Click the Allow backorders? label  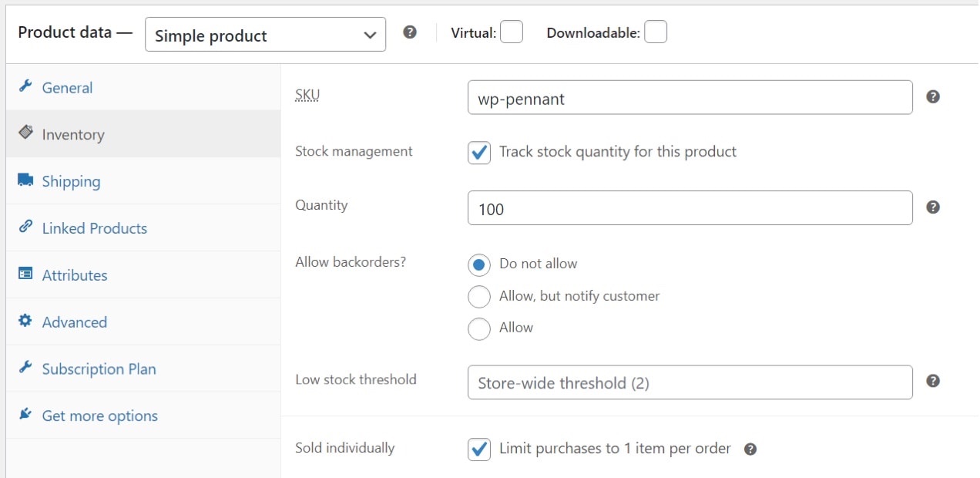pos(351,261)
